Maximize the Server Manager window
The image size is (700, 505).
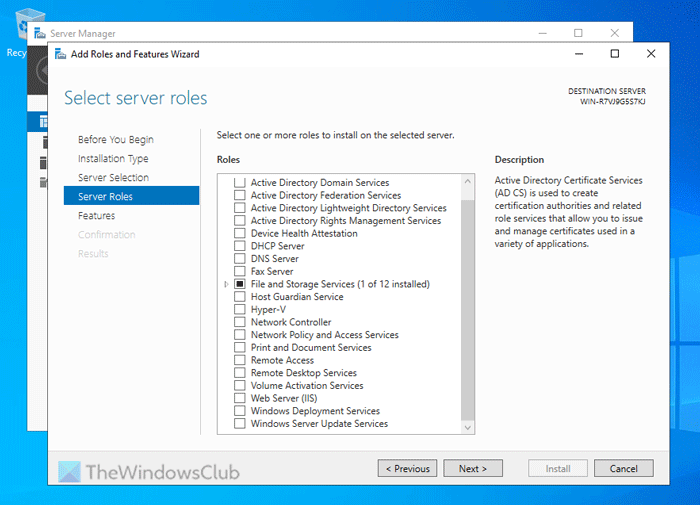point(578,33)
